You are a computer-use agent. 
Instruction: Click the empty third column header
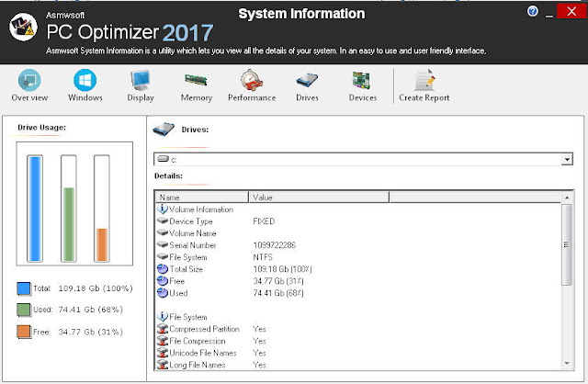point(475,197)
